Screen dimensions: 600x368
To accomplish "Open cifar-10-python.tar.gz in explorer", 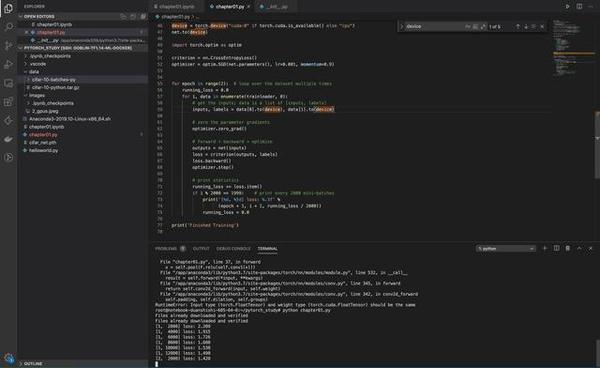I will [x=55, y=88].
